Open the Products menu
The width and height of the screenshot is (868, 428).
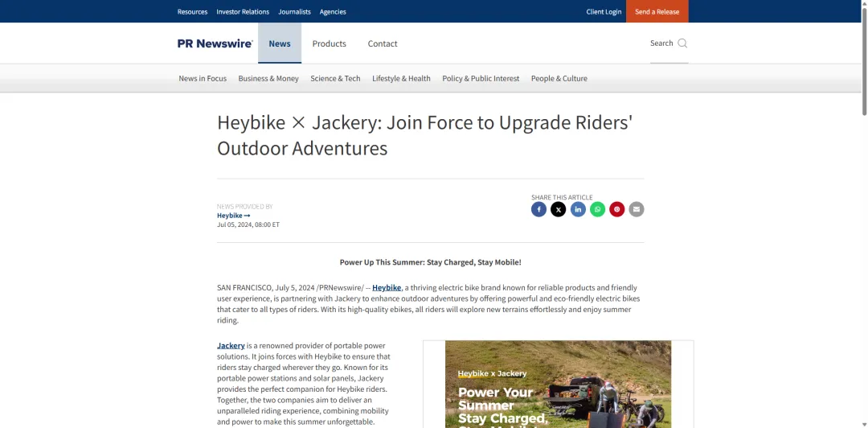coord(329,43)
